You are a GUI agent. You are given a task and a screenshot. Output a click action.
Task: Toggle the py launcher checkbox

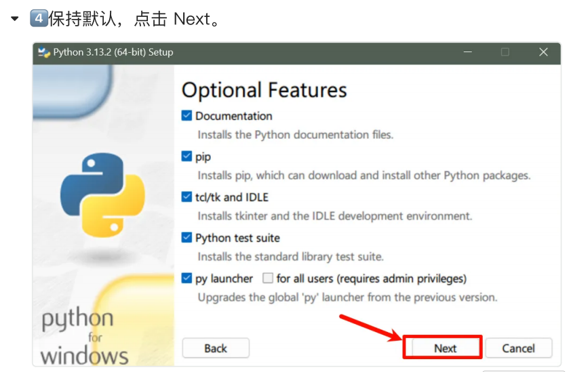187,278
